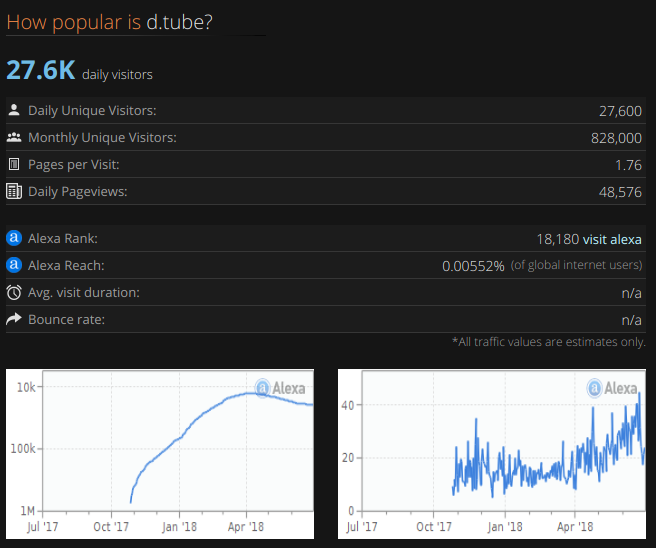Click the large 27.6K daily visitors figure

point(41,70)
